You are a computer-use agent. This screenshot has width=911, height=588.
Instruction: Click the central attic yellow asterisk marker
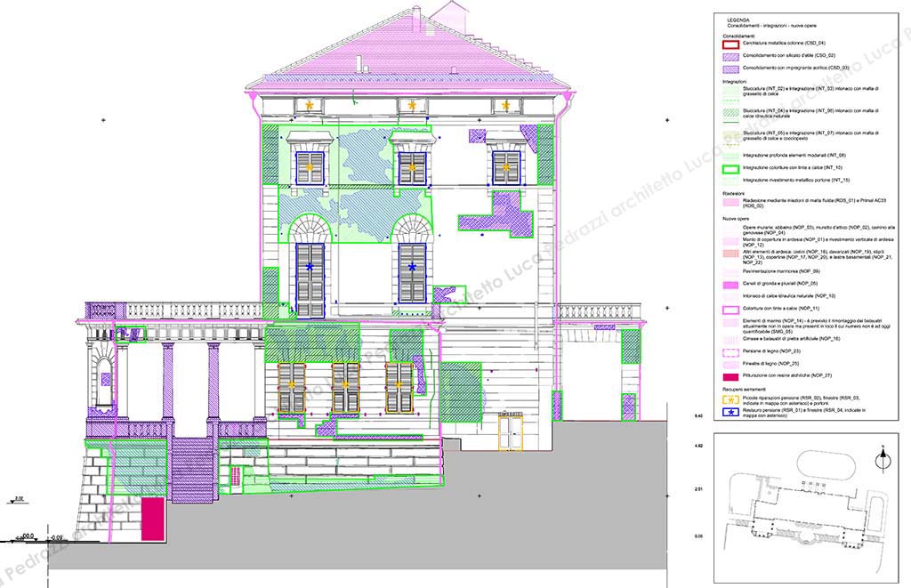[412, 106]
